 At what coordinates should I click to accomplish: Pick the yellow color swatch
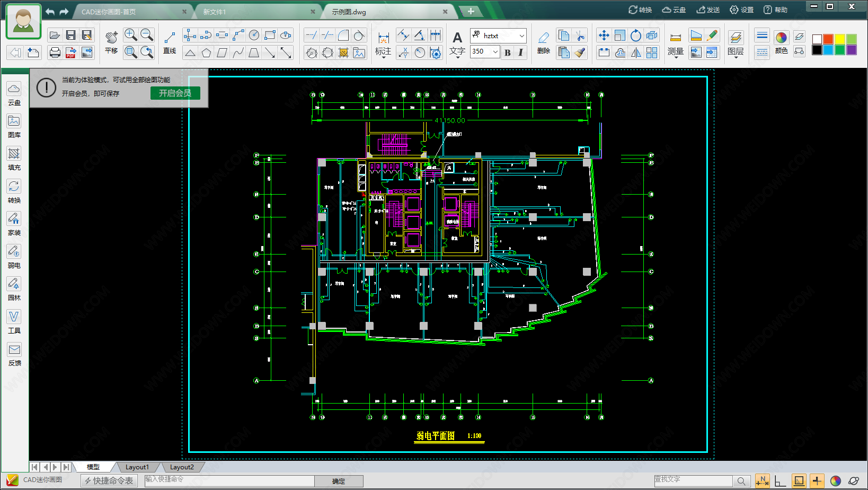pos(840,39)
